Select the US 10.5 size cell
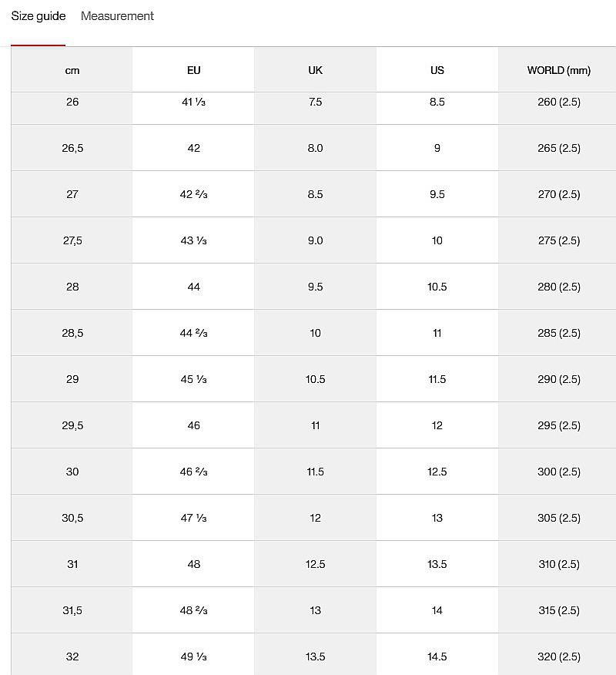 [x=437, y=287]
